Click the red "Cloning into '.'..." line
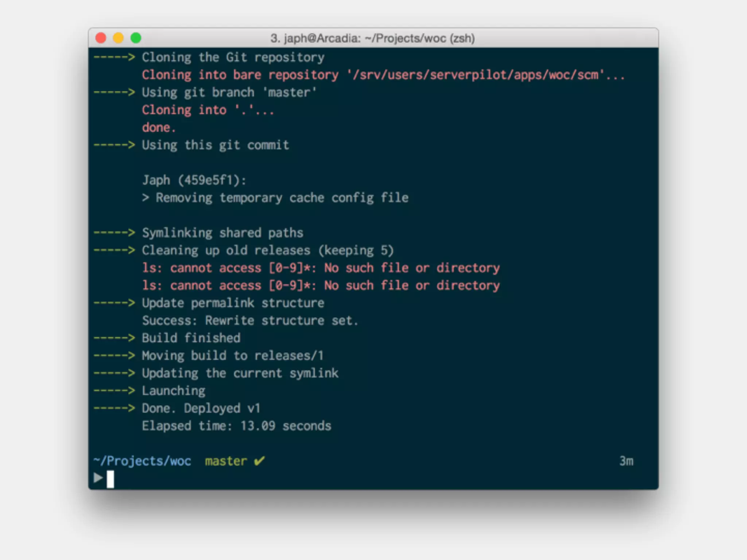The image size is (747, 560). 208,110
